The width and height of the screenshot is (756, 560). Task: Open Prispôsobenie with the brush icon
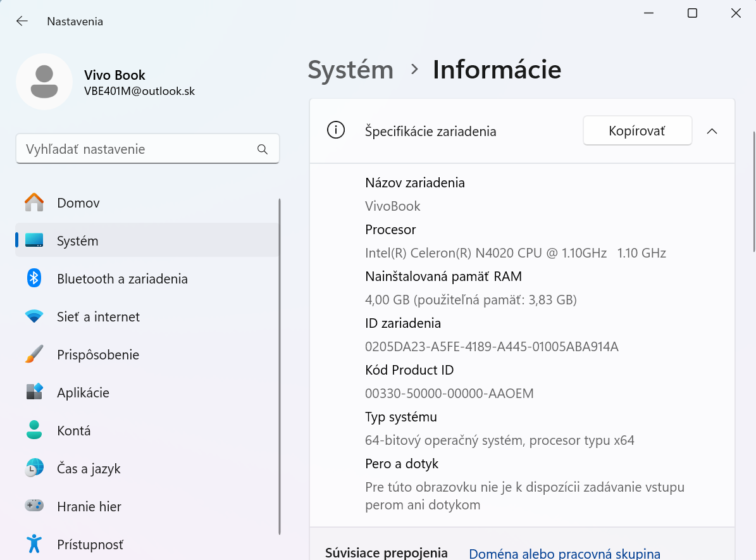(34, 354)
